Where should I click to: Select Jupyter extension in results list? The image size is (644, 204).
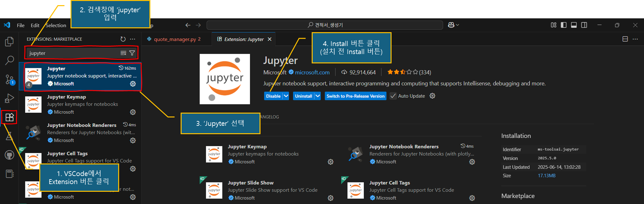point(80,76)
